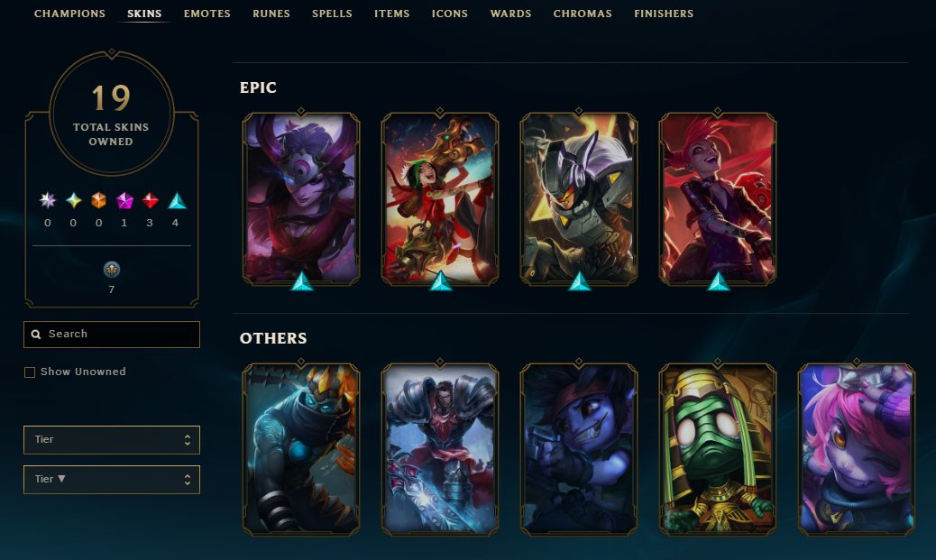Screen dimensions: 936x560
Task: Click the magnifier icon in Search box
Action: 36,335
